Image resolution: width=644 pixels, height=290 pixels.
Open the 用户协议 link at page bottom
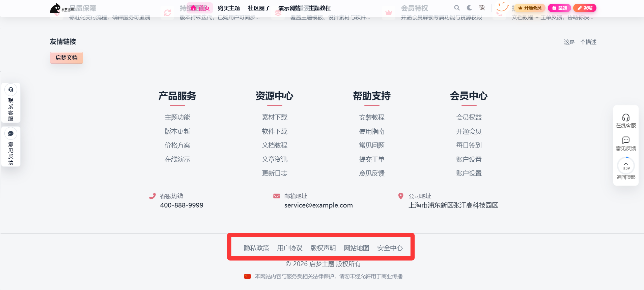pos(290,248)
